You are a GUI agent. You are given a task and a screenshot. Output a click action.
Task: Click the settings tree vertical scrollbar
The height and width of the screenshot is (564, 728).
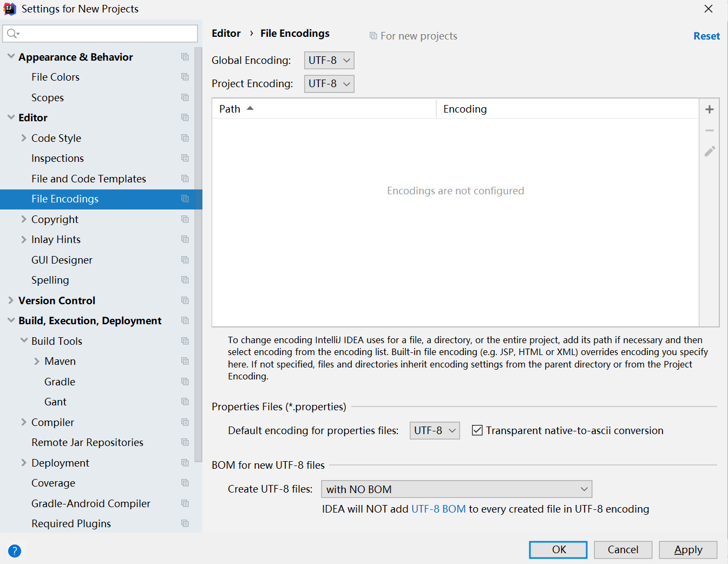pos(198,254)
